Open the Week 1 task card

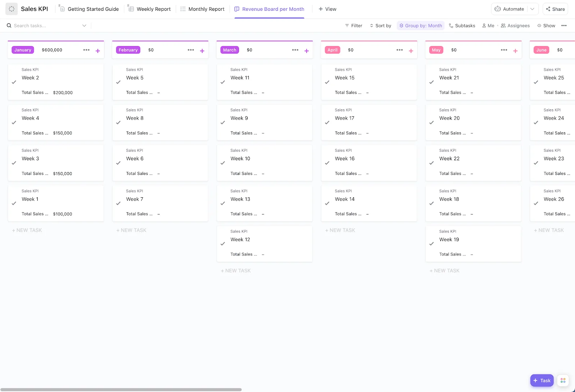56,203
